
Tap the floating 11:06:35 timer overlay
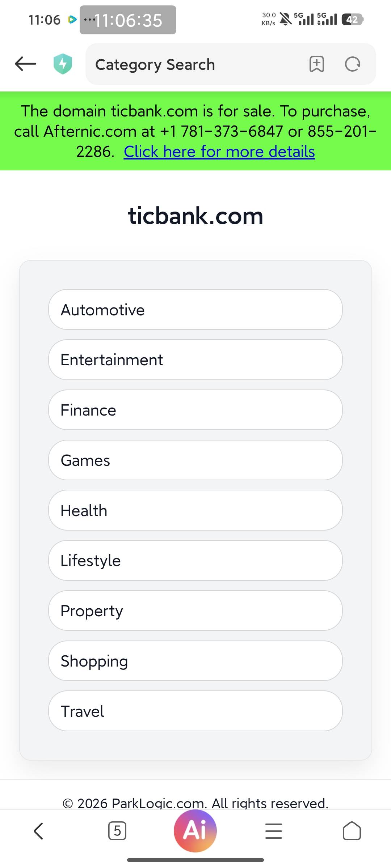coord(128,20)
